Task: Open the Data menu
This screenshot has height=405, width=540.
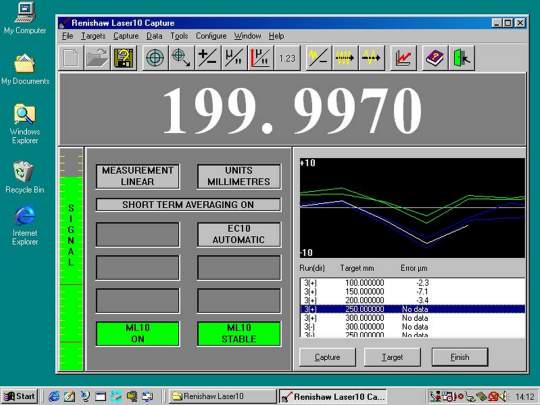Action: 154,36
